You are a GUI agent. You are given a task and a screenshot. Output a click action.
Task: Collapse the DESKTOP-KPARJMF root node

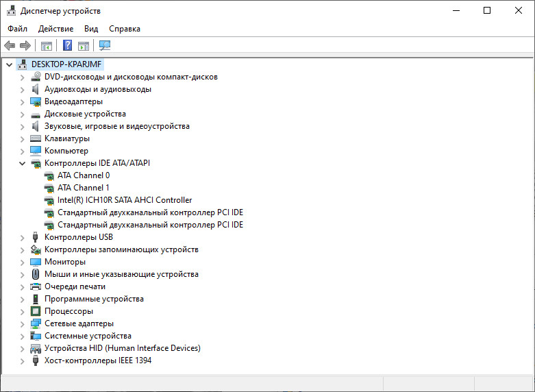[9, 64]
